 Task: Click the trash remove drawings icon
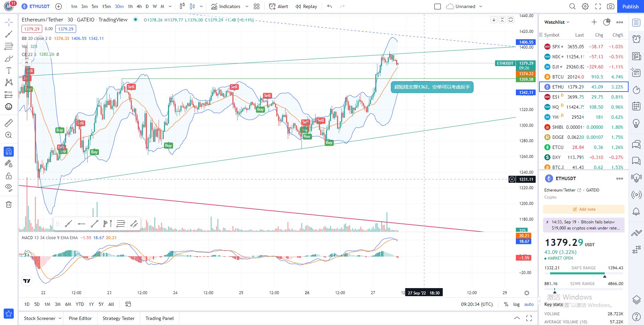[9, 204]
